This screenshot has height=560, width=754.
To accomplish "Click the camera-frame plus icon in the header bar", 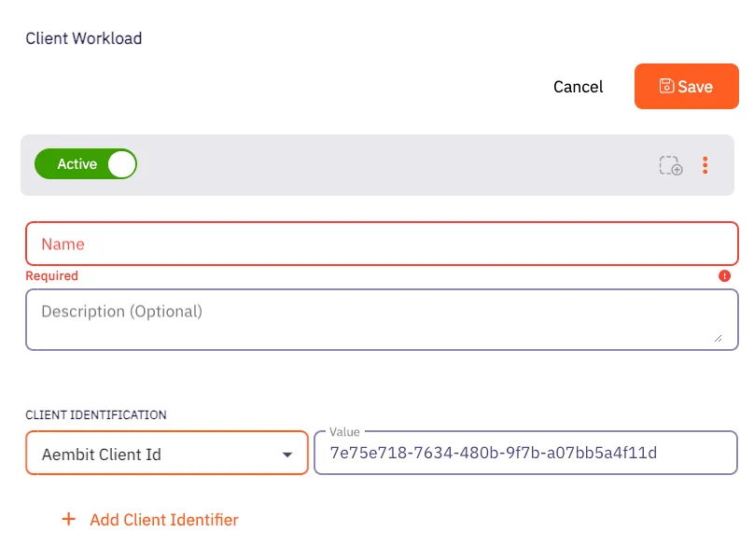I will click(670, 165).
